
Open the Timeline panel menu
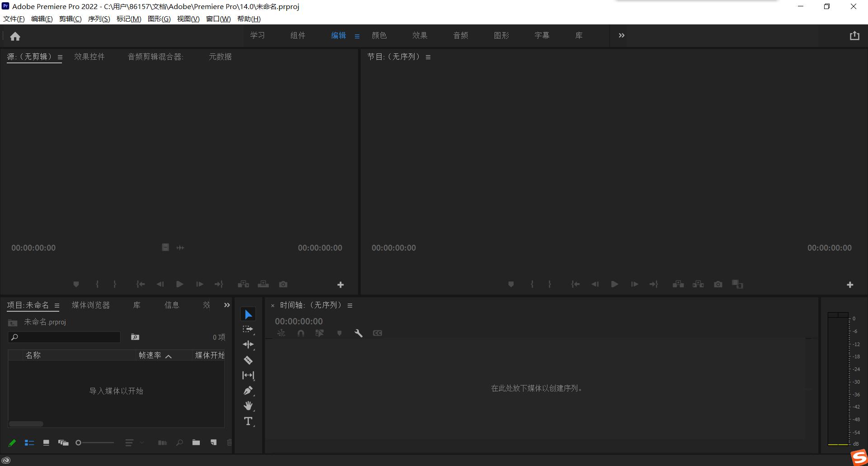[349, 305]
